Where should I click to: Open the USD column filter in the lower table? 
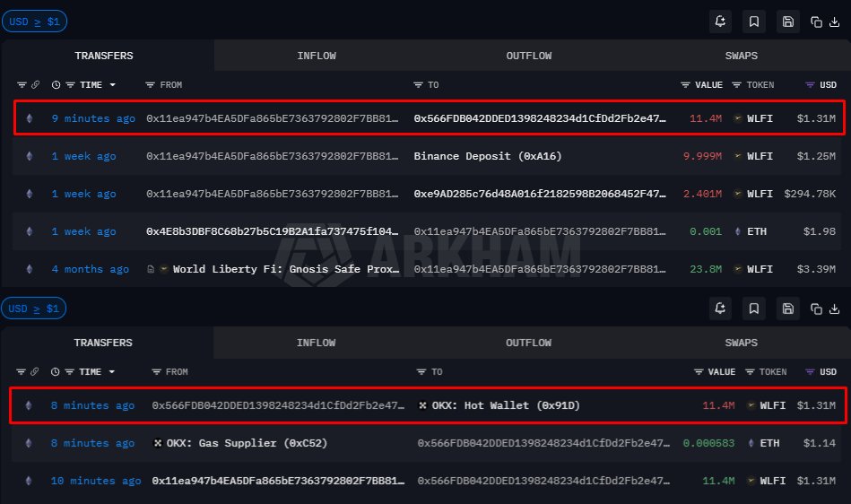pos(810,372)
